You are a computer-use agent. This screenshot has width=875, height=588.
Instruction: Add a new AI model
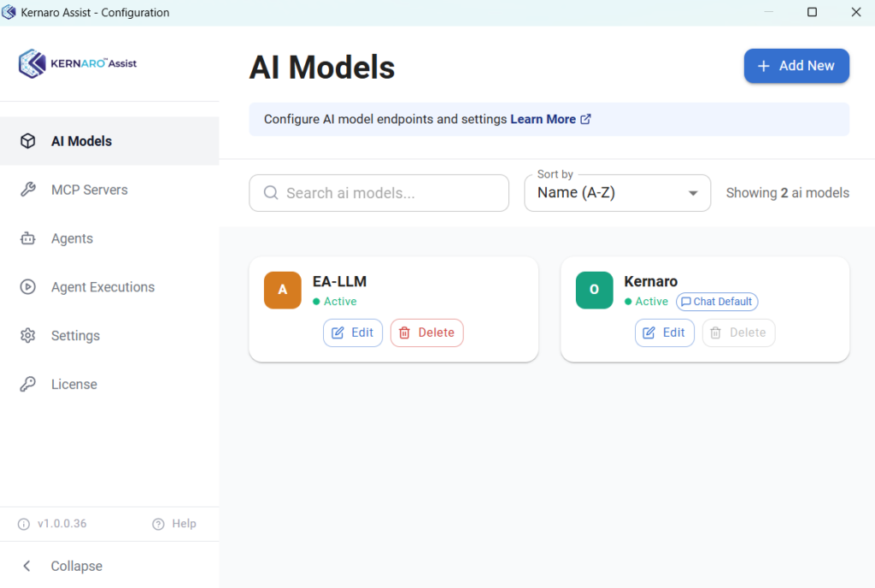(x=796, y=66)
